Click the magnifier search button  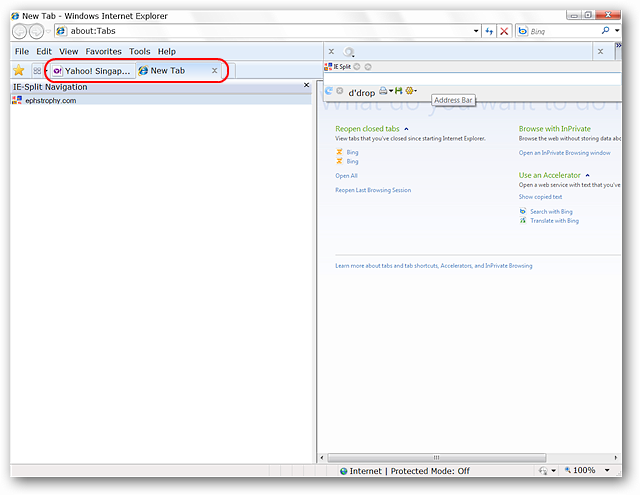click(606, 31)
